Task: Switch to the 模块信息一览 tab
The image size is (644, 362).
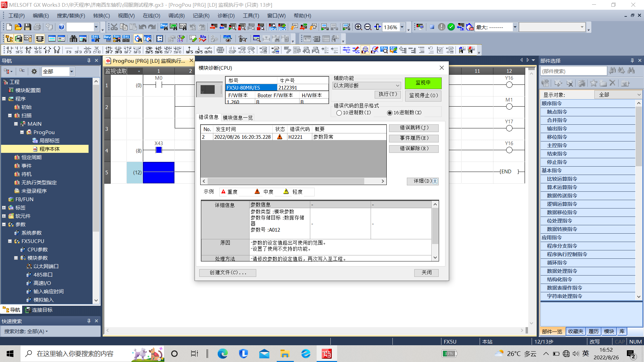Action: [x=238, y=118]
